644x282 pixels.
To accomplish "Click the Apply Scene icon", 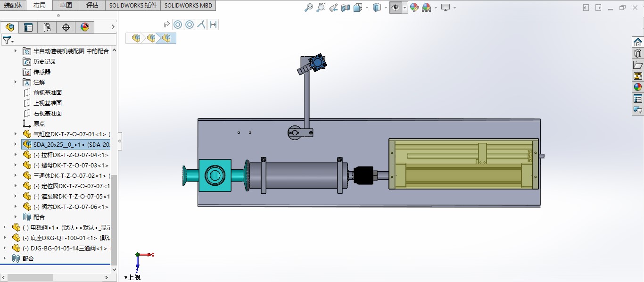I will pyautogui.click(x=426, y=8).
